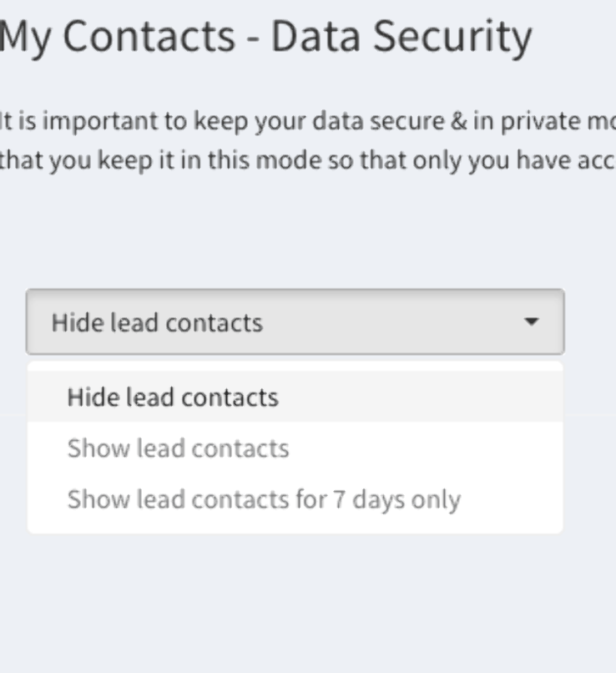This screenshot has width=616, height=673.
Task: Click the word 'Security' in the page title
Action: [x=452, y=38]
